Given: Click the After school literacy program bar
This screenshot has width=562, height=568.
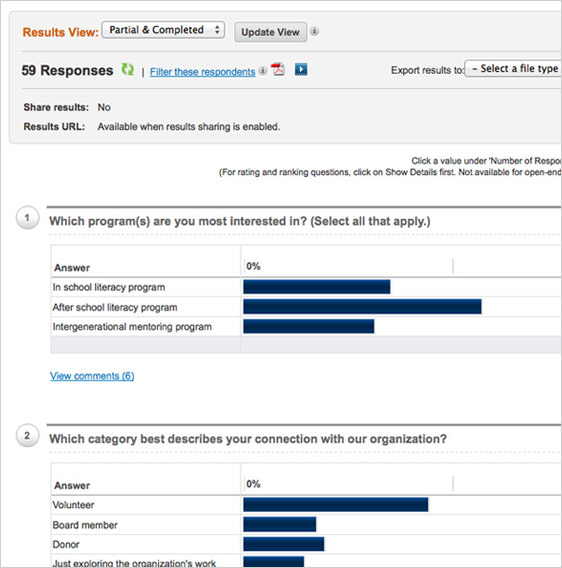Looking at the screenshot, I should 362,307.
